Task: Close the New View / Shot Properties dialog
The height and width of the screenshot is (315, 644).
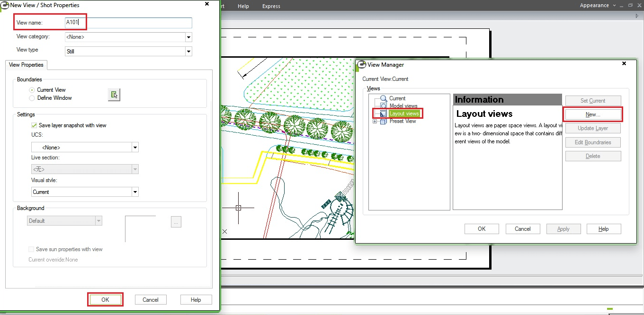Action: [x=206, y=4]
